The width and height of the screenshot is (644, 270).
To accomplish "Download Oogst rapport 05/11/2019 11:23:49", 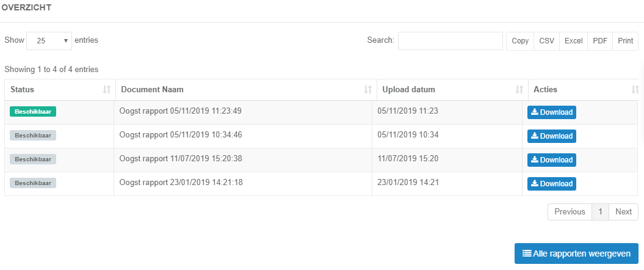I will coord(552,112).
